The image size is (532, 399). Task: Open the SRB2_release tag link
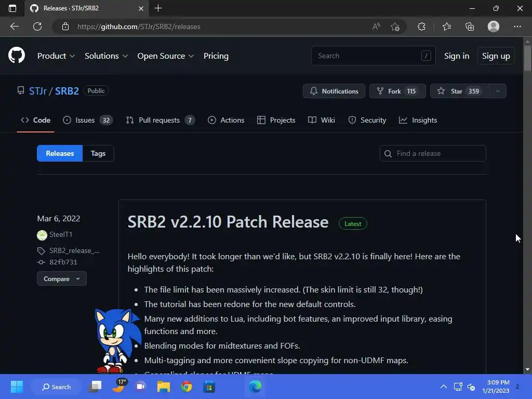click(75, 251)
